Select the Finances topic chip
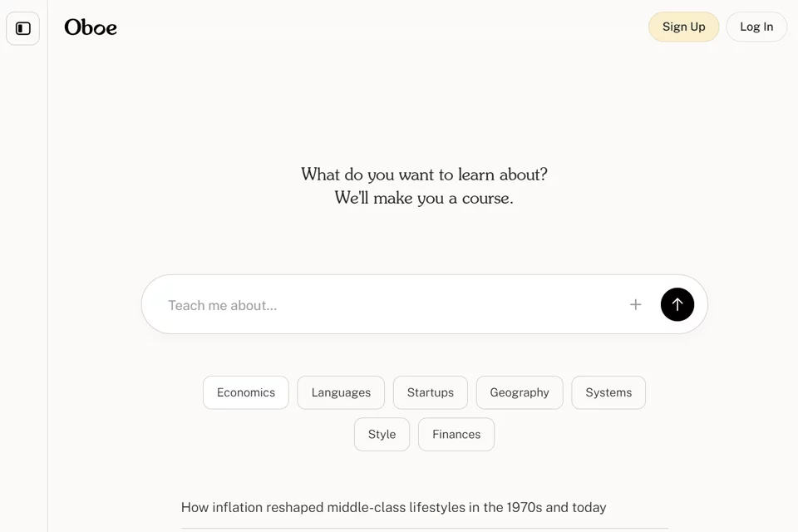Image resolution: width=798 pixels, height=532 pixels. 456,434
